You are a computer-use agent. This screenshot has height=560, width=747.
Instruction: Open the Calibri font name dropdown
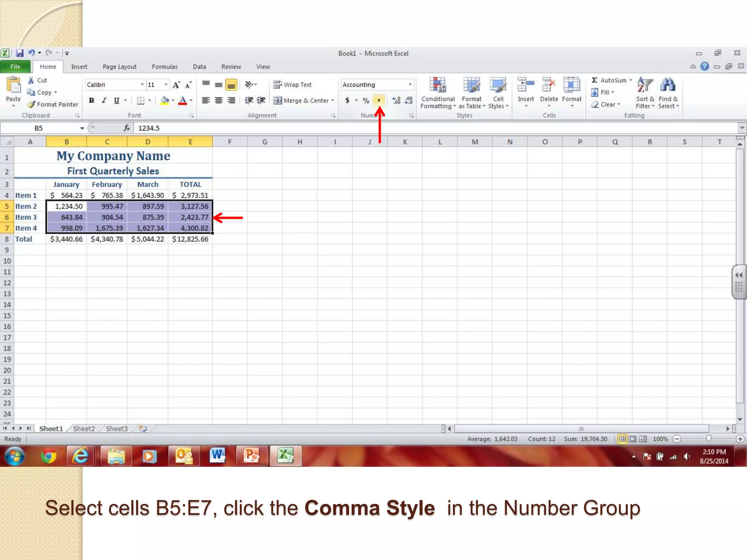click(142, 85)
